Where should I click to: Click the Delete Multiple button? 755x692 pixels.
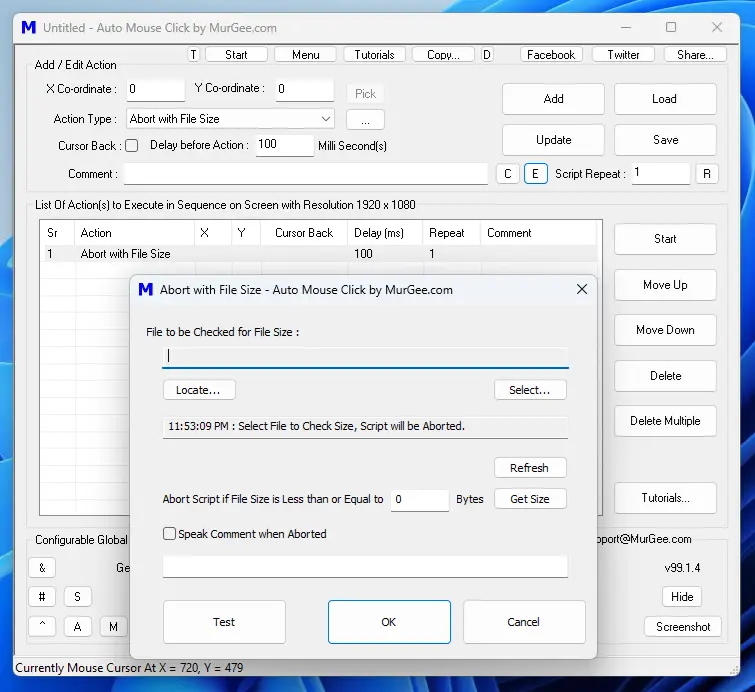click(665, 421)
